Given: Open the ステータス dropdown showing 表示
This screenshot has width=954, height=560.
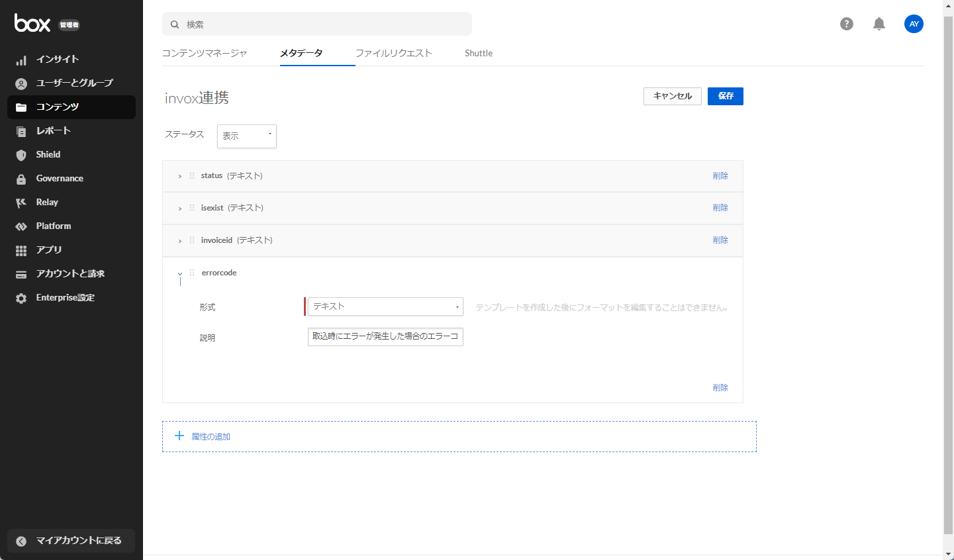Looking at the screenshot, I should [x=246, y=136].
